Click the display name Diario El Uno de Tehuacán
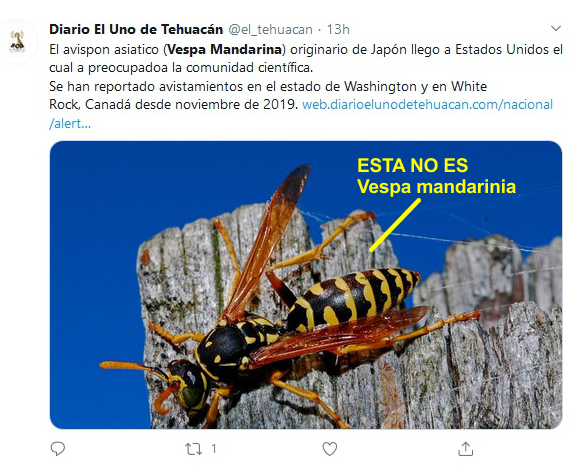The width and height of the screenshot is (577, 475). click(136, 29)
